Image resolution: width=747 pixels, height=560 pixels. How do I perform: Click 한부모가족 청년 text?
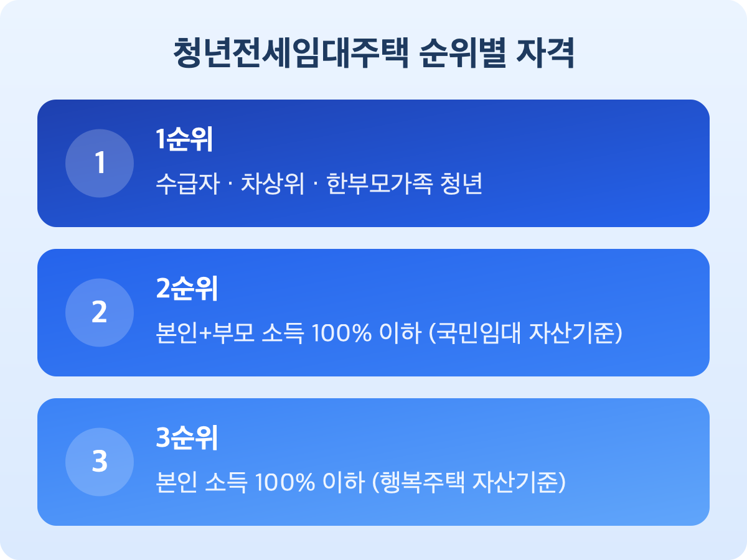(x=404, y=185)
